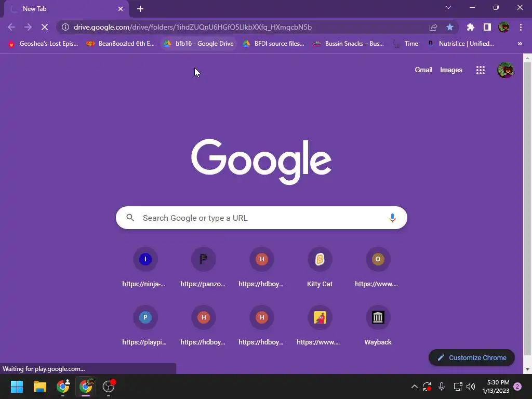532x399 pixels.
Task: Close the New Tab tab
Action: (x=121, y=9)
